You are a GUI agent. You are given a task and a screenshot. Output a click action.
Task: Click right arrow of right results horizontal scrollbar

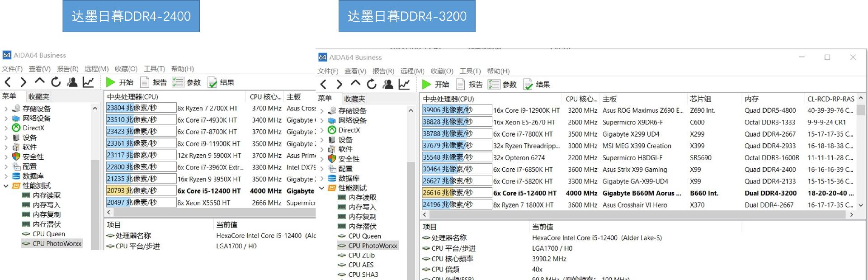coord(852,214)
